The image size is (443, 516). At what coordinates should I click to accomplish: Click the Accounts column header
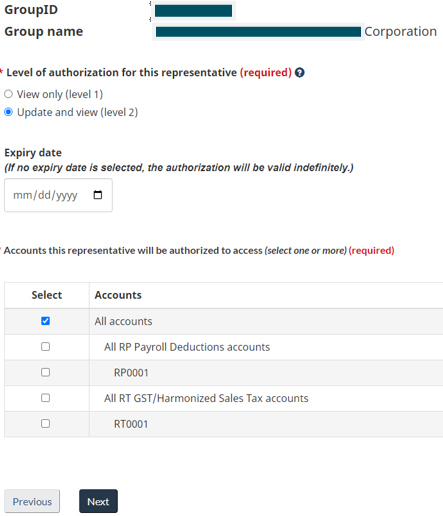[x=118, y=295]
